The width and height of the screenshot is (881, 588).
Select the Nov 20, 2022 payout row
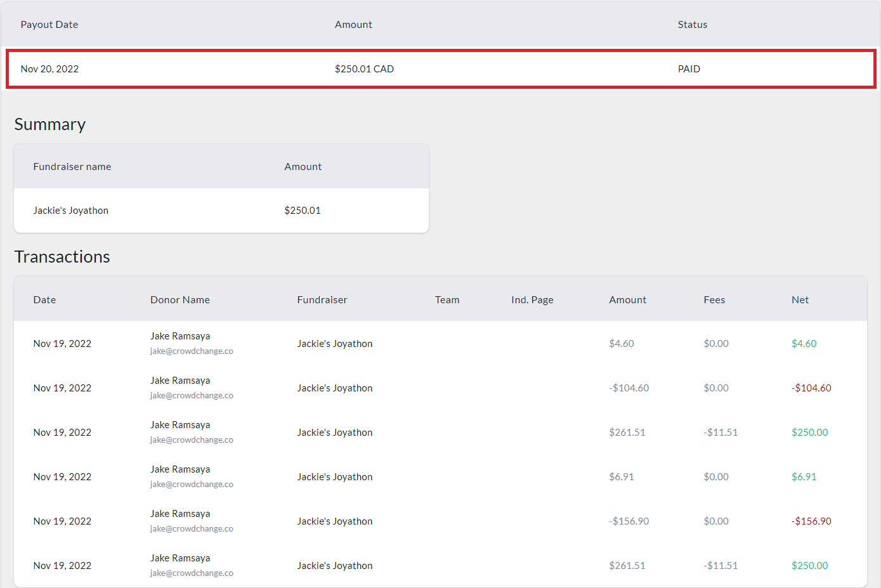[440, 69]
